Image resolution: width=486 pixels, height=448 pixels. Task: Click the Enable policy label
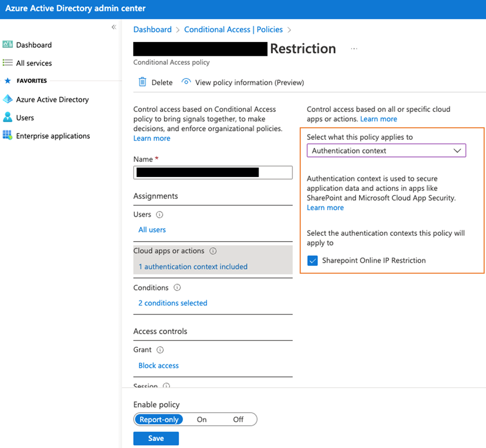(x=157, y=405)
